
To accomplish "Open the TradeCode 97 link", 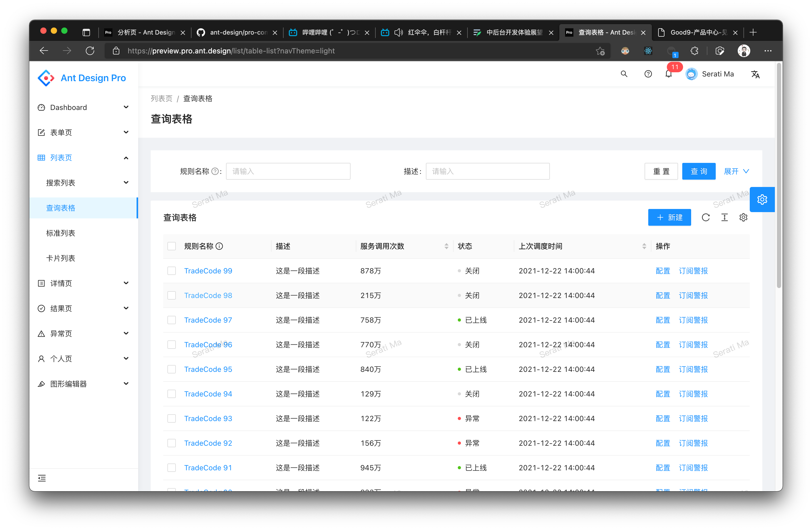I will click(x=208, y=320).
